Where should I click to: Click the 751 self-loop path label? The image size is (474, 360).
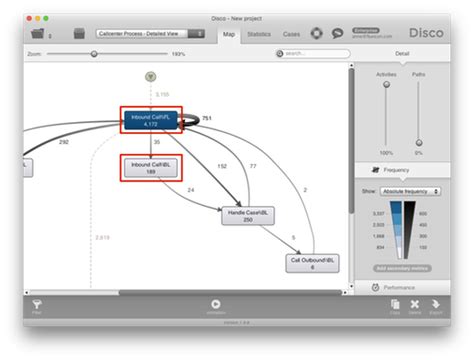[207, 118]
